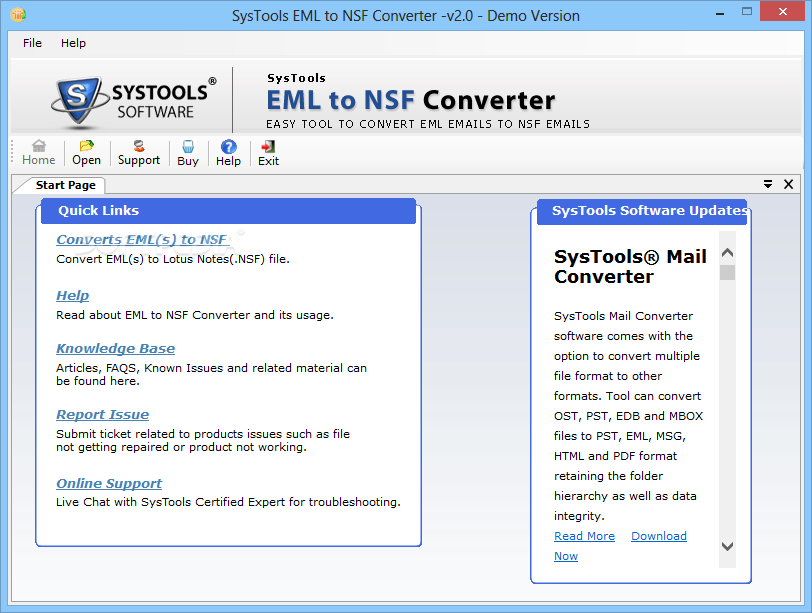Click text 'Read about EML to NSF Converter'
812x613 pixels.
coord(153,315)
